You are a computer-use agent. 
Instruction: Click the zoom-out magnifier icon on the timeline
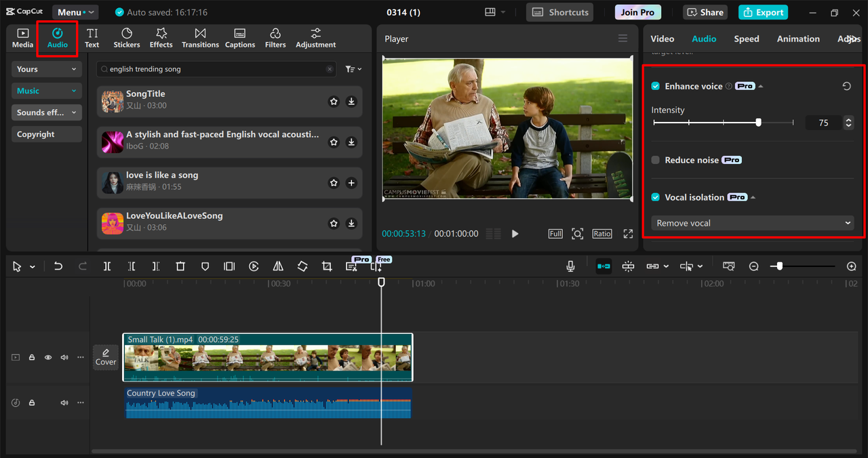[x=753, y=266]
